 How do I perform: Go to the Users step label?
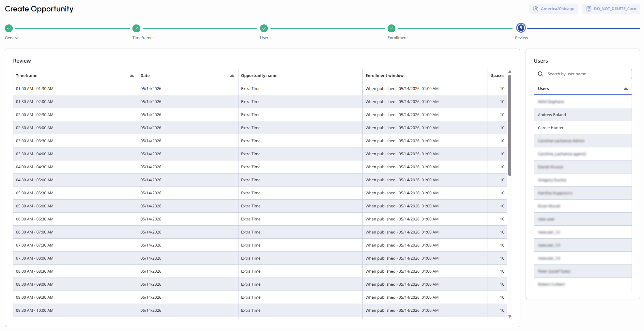(x=265, y=38)
